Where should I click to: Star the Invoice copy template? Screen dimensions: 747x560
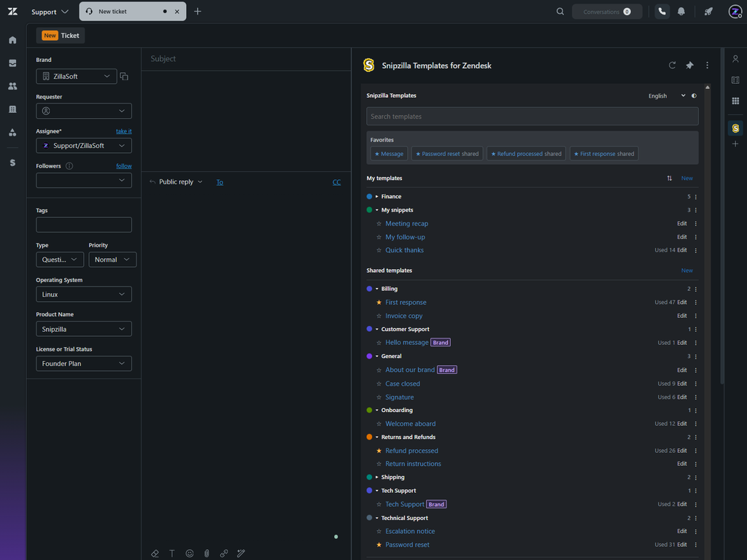[379, 316]
